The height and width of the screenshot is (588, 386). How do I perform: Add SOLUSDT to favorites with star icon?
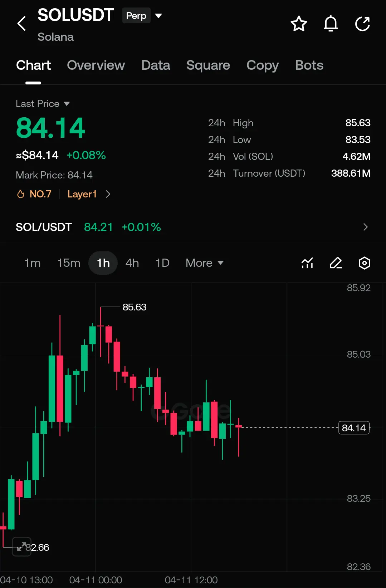coord(299,24)
